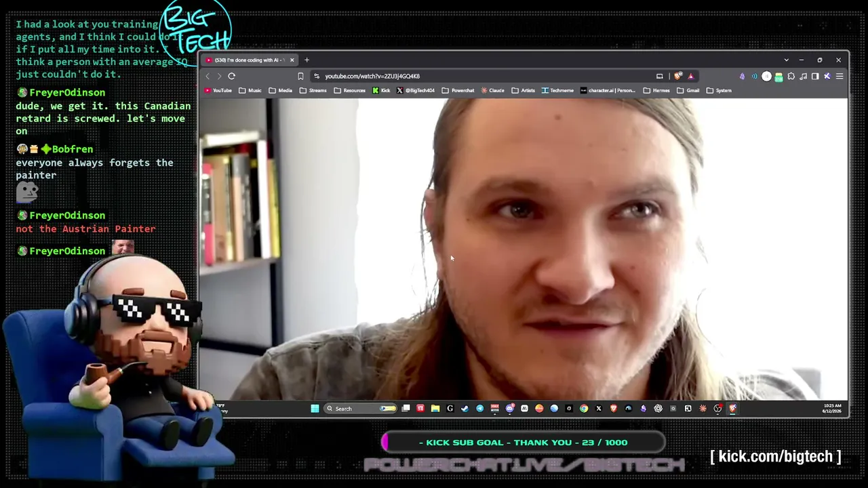Expand the Media bookmarks folder
Image resolution: width=868 pixels, height=488 pixels.
280,90
